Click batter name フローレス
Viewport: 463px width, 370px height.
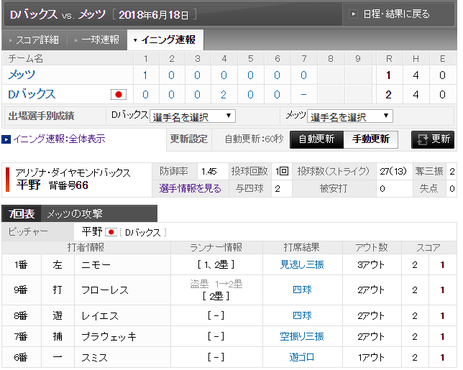click(105, 290)
